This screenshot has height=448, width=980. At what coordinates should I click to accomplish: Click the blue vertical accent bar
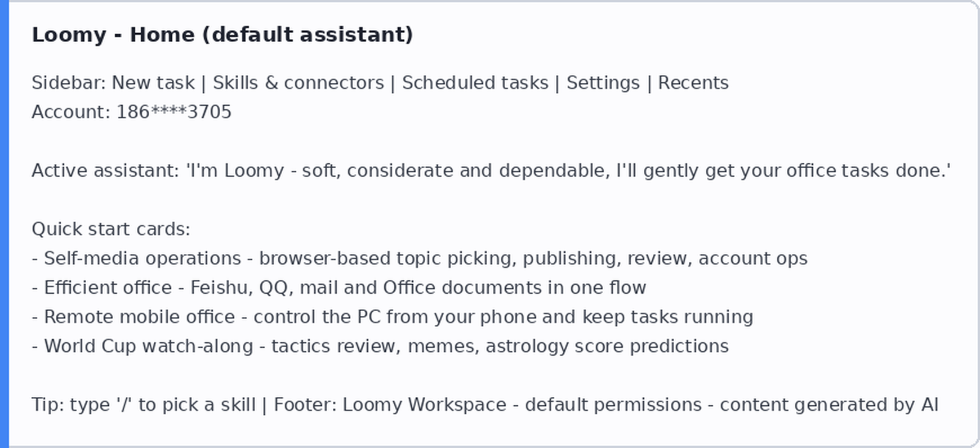tap(5, 224)
